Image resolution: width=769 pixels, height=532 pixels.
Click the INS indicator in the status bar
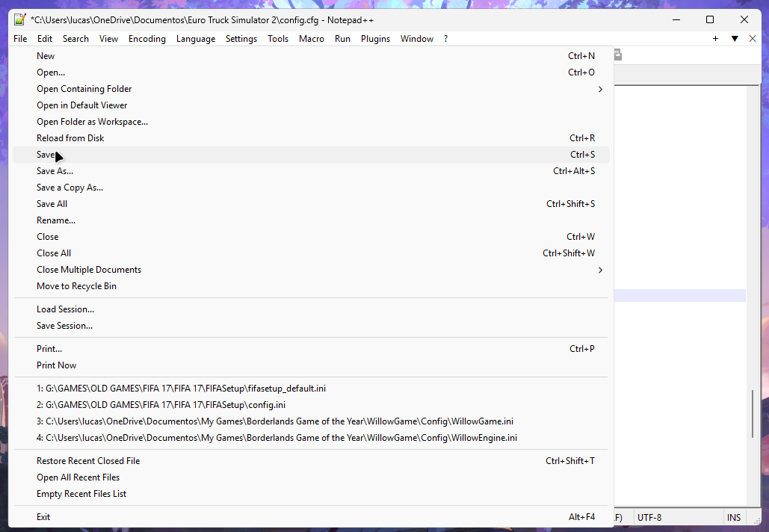(734, 517)
